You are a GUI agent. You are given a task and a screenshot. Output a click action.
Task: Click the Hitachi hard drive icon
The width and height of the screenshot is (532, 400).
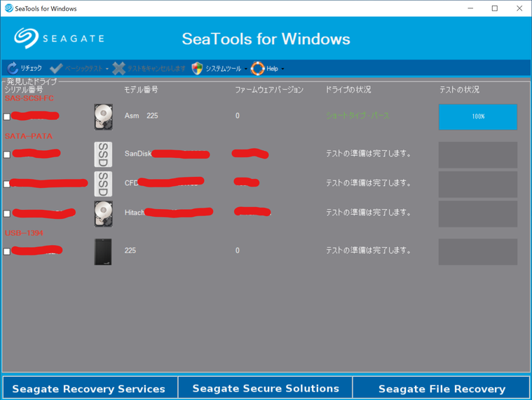pyautogui.click(x=103, y=213)
